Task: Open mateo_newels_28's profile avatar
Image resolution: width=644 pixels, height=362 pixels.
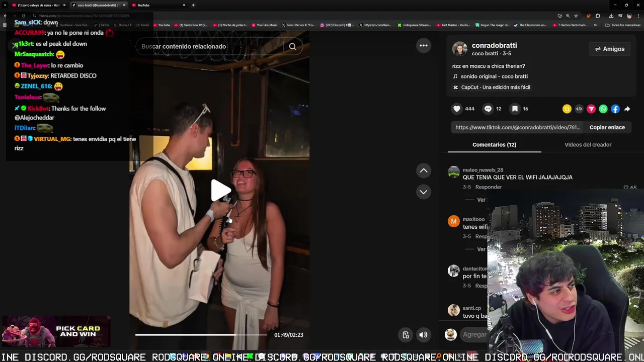Action: [454, 172]
